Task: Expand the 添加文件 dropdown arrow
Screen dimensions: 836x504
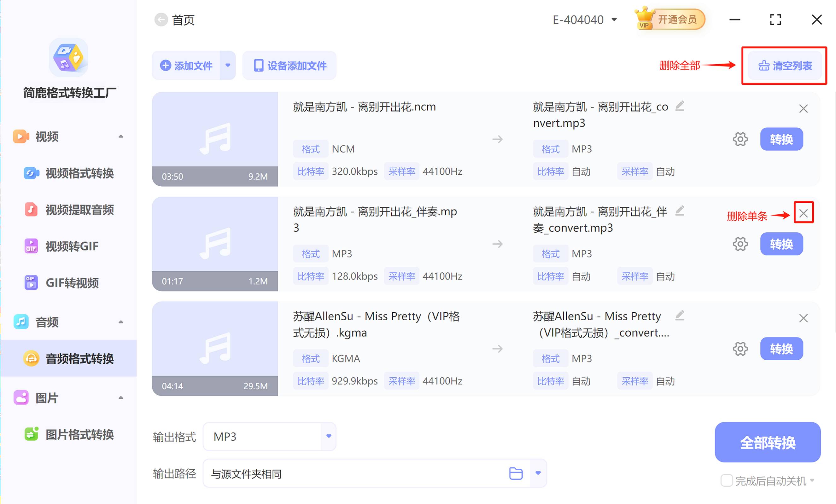Action: [x=227, y=66]
